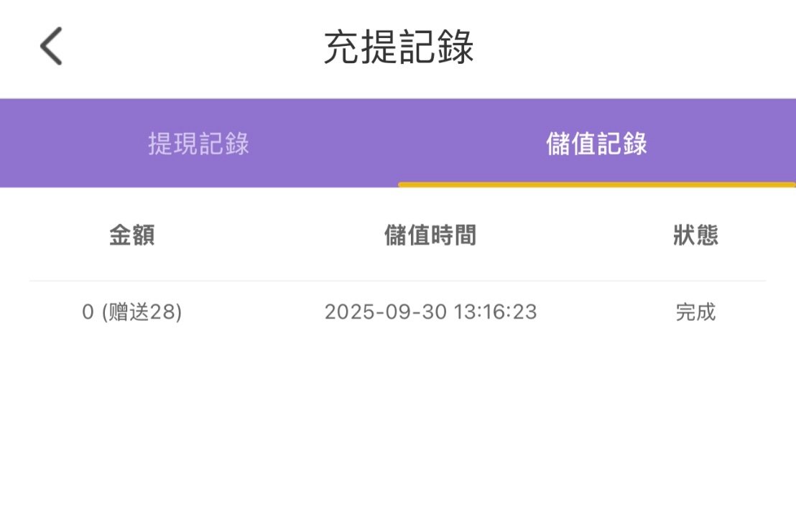Image resolution: width=796 pixels, height=532 pixels.
Task: Tap the 13:16:23 time text
Action: click(496, 312)
